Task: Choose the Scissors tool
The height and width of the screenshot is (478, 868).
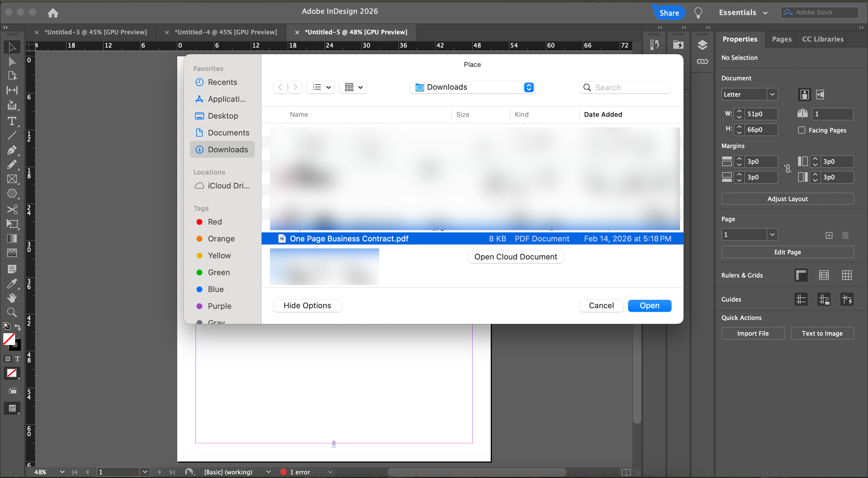Action: (12, 210)
